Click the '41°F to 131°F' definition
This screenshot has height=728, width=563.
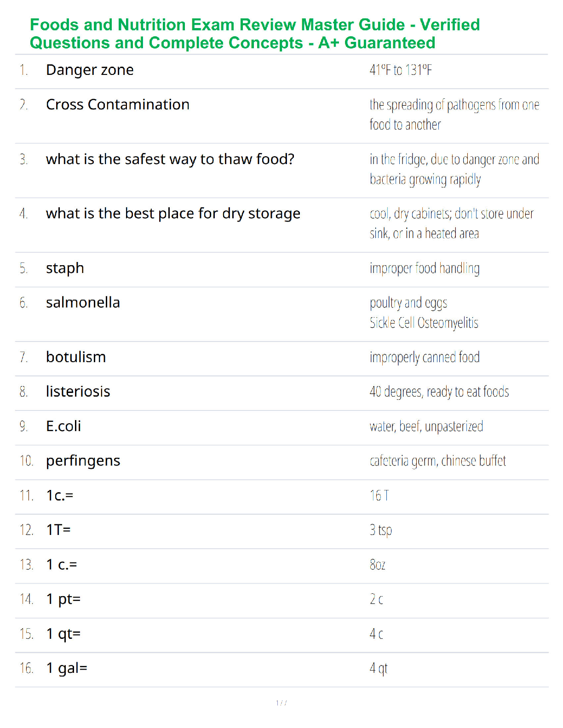click(401, 70)
